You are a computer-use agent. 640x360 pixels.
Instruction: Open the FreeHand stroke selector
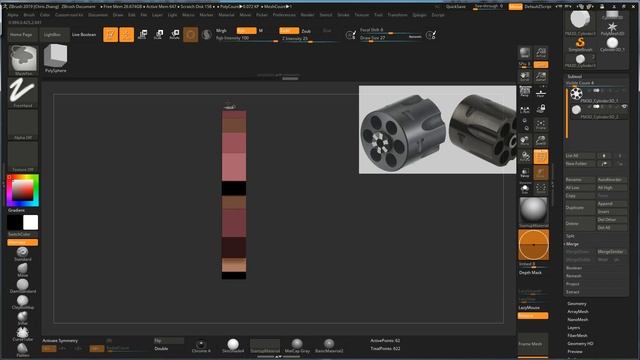click(23, 93)
